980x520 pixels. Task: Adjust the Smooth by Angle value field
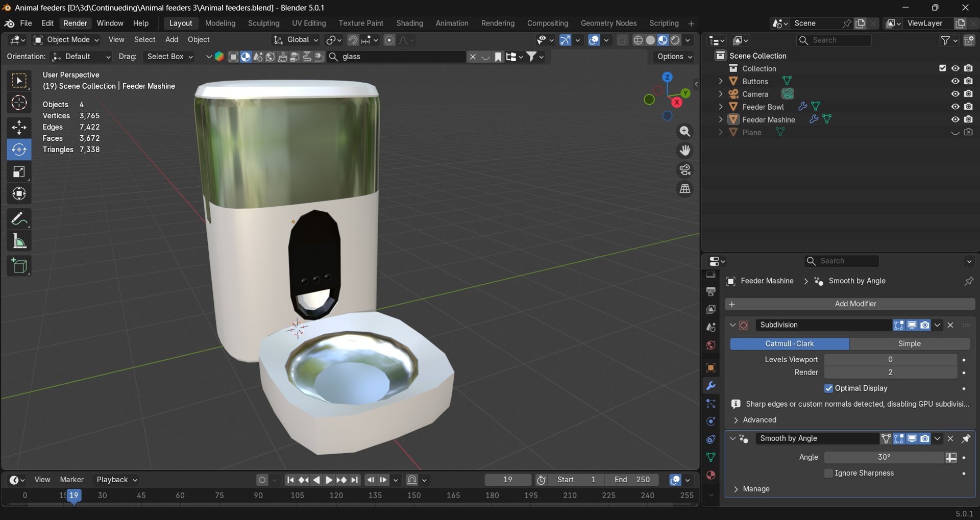tap(885, 457)
